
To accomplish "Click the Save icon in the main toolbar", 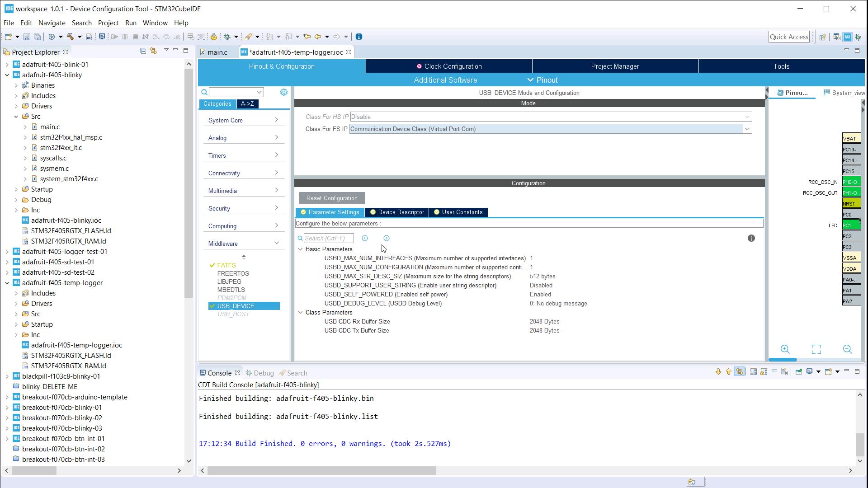I will [26, 37].
